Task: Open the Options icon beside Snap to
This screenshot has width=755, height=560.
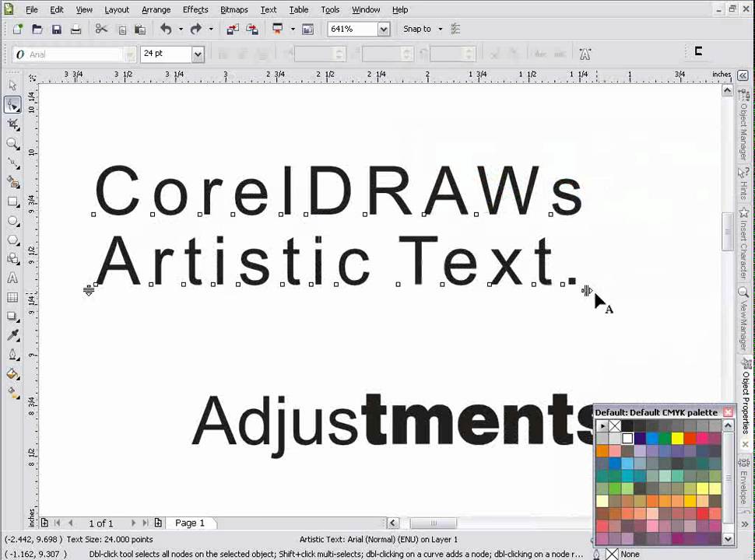Action: click(455, 29)
